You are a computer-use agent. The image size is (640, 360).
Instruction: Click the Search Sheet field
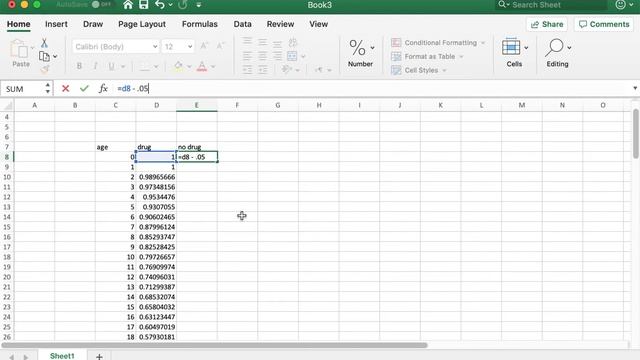552,5
